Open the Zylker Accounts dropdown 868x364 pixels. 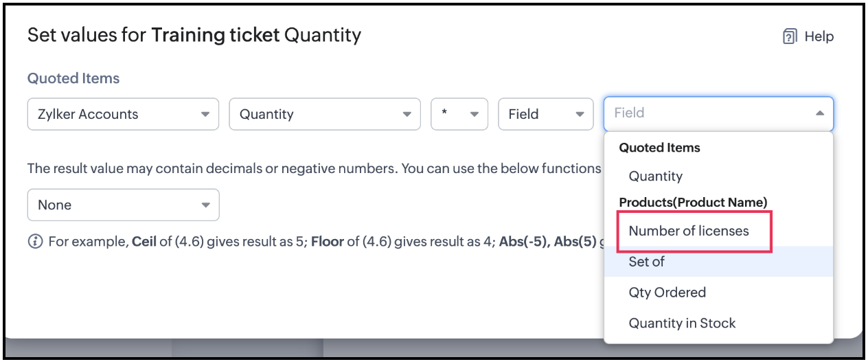(123, 114)
